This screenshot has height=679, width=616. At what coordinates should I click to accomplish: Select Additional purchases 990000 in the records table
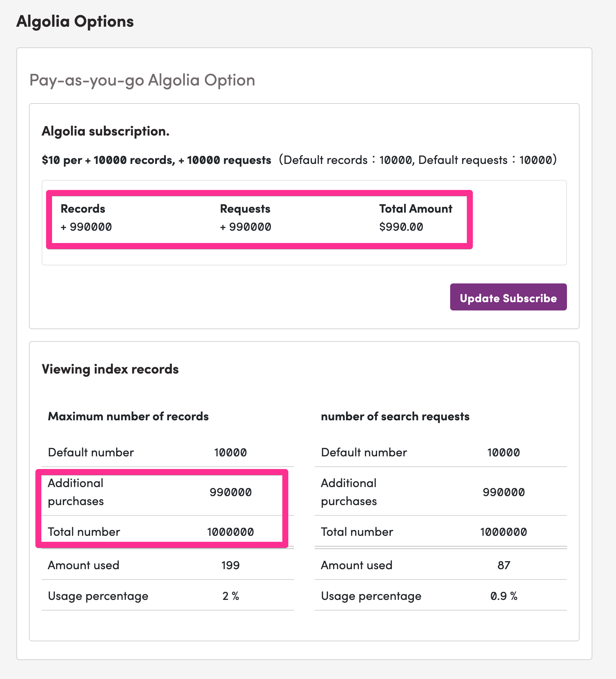pyautogui.click(x=168, y=492)
